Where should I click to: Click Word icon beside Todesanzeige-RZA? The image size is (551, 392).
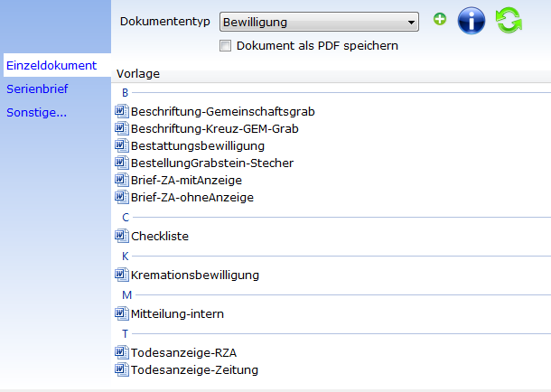tap(122, 352)
